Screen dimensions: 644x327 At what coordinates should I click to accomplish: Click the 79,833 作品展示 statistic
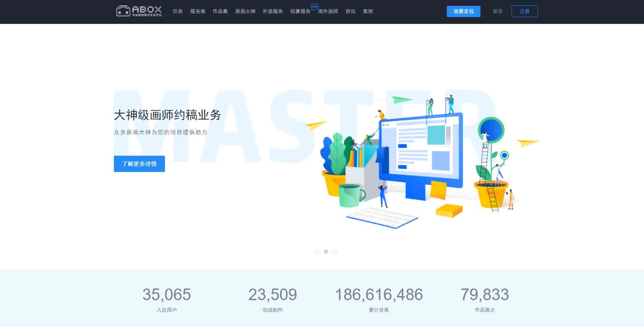485,300
